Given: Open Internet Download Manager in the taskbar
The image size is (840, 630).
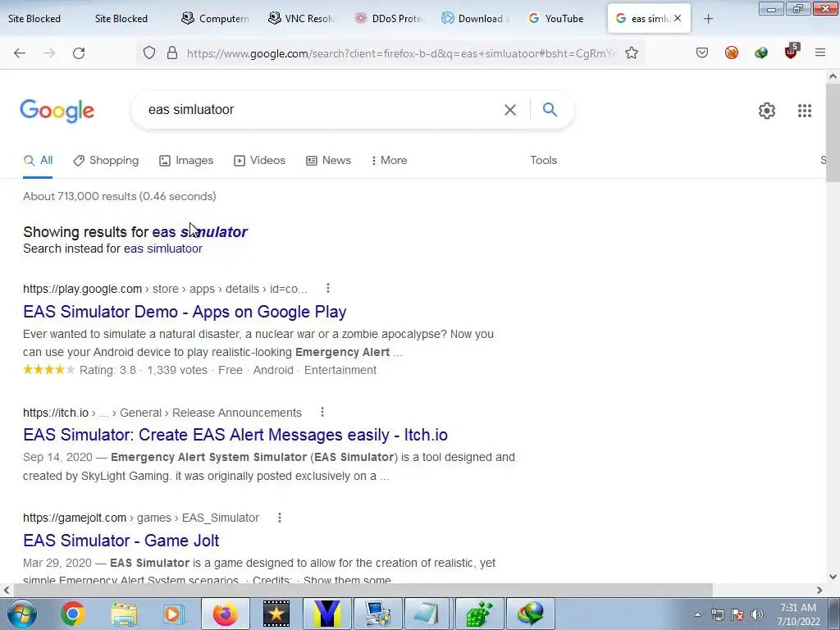Looking at the screenshot, I should tap(531, 614).
